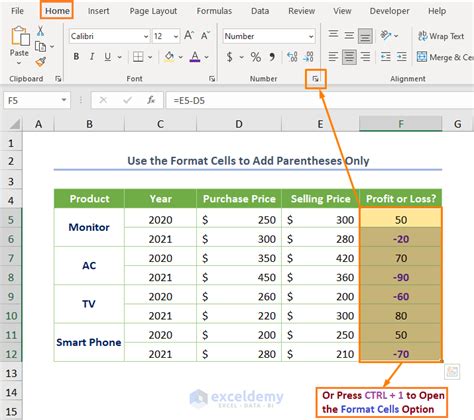Viewport: 474px width, 420px height.
Task: Switch to the Insert tab
Action: point(98,11)
